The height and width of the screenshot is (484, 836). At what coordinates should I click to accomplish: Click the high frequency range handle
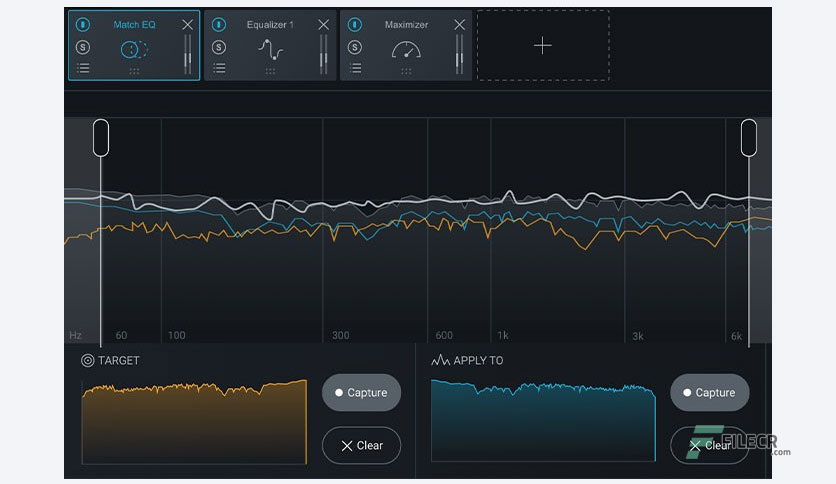(x=749, y=138)
